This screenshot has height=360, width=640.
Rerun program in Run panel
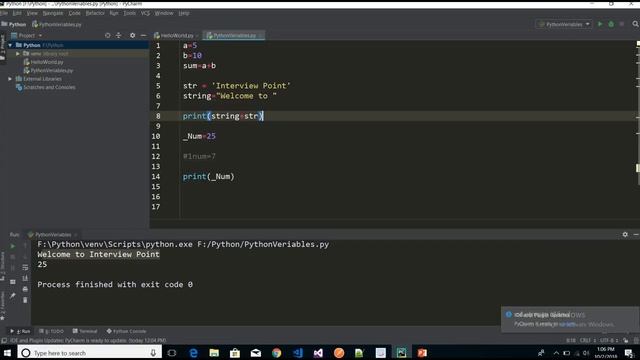pos(13,246)
